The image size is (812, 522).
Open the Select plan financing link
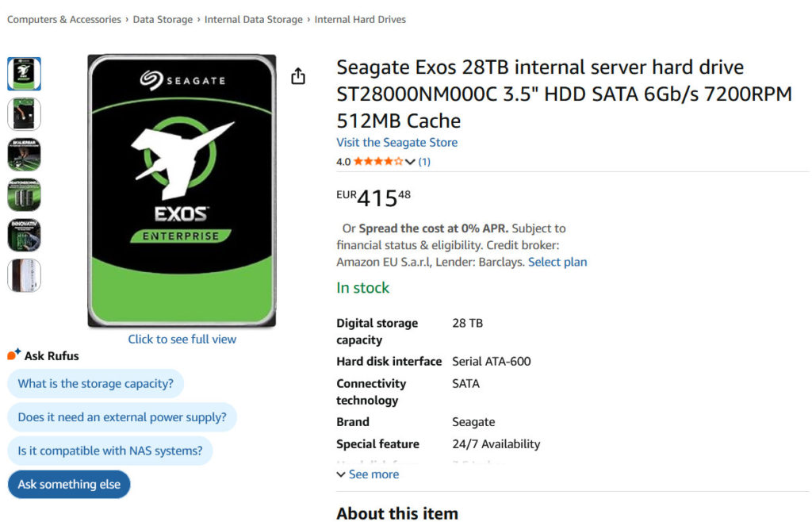coord(557,262)
